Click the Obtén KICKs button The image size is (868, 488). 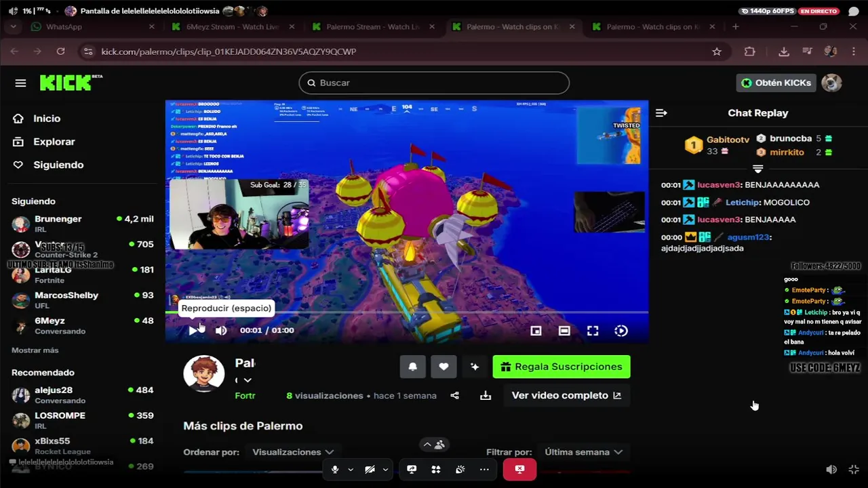pos(776,83)
